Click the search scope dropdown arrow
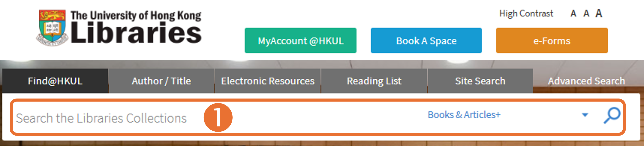644x165 pixels. click(x=585, y=115)
